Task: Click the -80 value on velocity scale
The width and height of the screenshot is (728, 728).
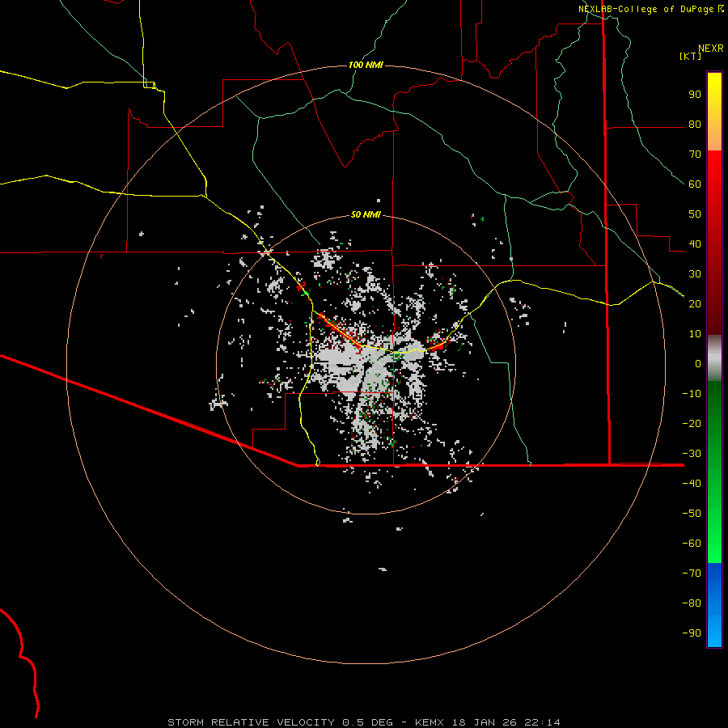Action: pyautogui.click(x=692, y=603)
